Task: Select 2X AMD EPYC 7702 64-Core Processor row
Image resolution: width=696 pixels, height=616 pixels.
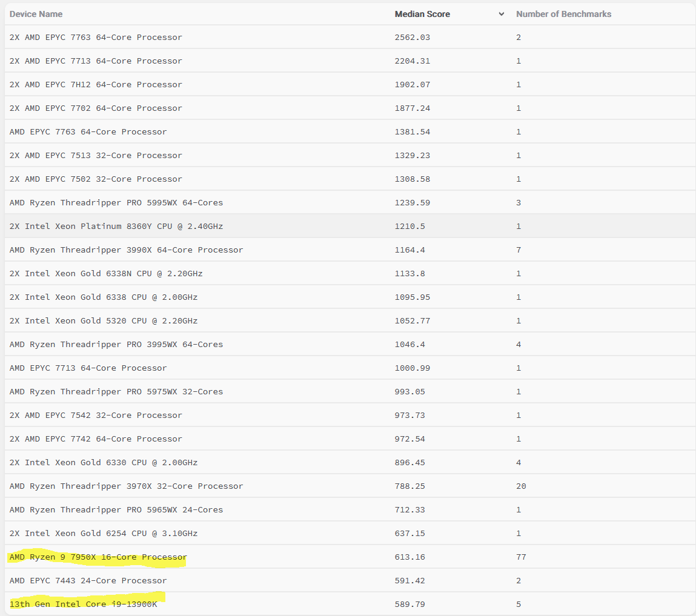Action: pos(350,108)
